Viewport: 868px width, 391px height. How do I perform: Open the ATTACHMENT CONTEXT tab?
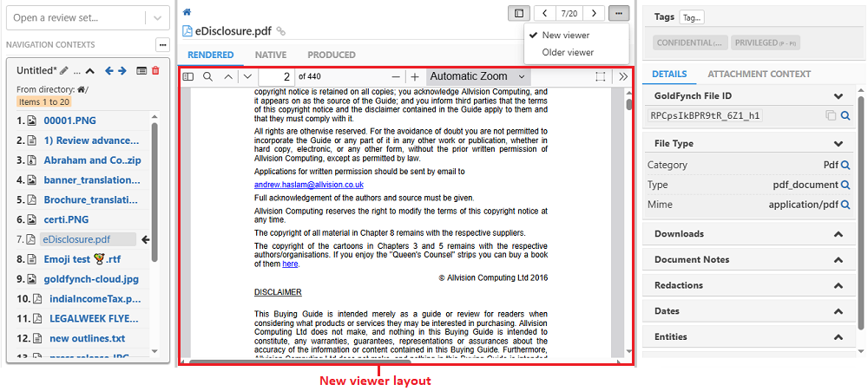point(759,74)
